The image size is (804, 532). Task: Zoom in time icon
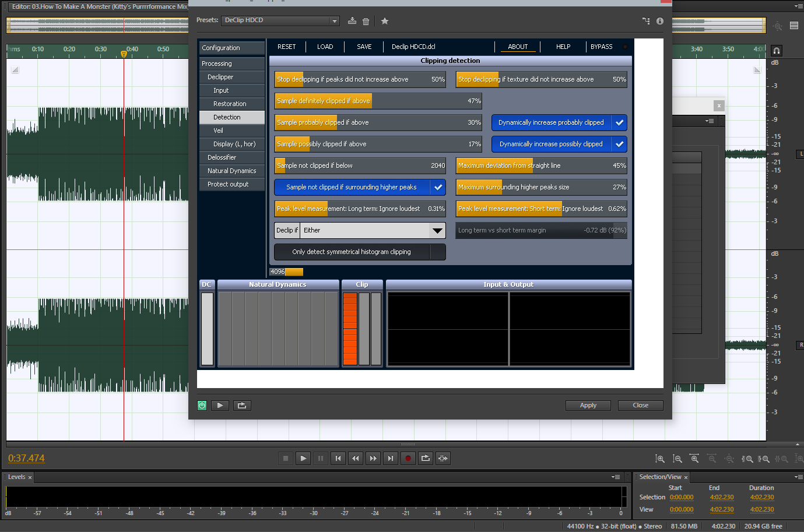pyautogui.click(x=694, y=459)
